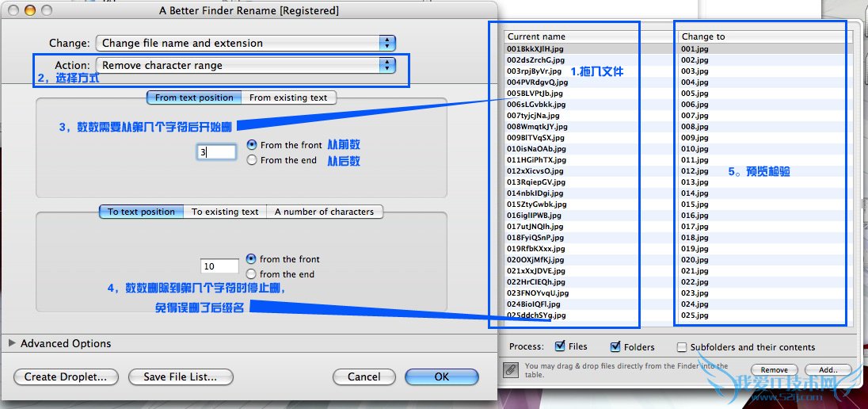Click the Current name column header
This screenshot has height=409, width=868.
[591, 36]
